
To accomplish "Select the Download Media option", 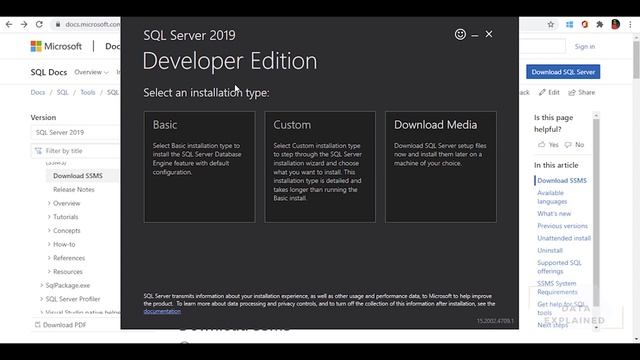I will 441,167.
